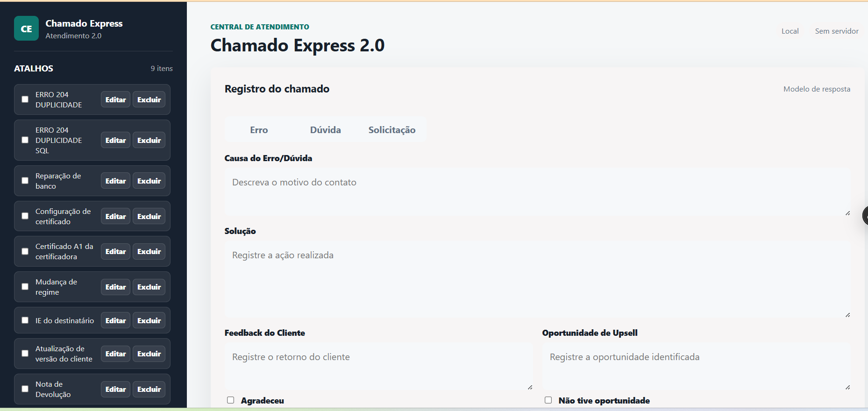Edit the Certificado A1 da certificadora shortcut

click(x=115, y=251)
